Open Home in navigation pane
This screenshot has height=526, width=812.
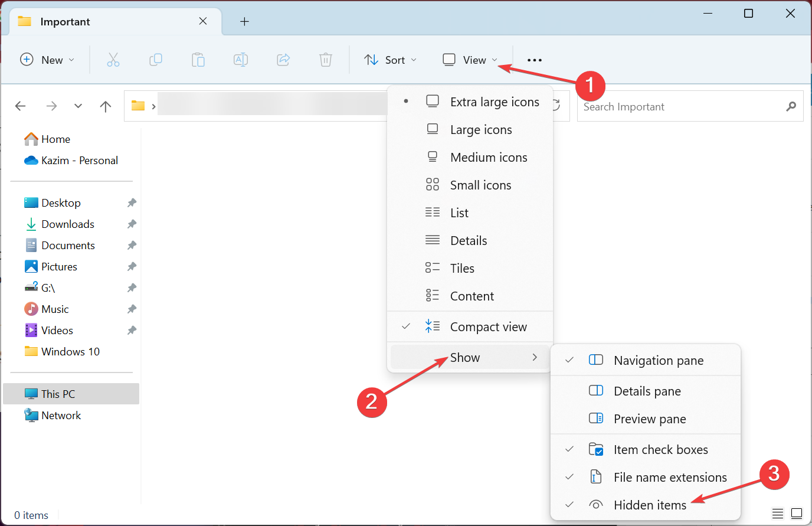click(x=47, y=139)
